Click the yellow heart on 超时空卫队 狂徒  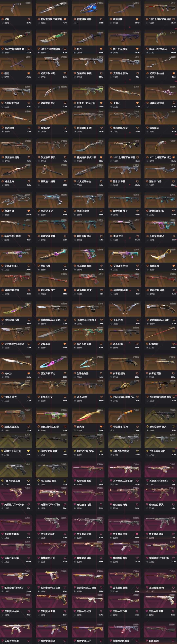tap(29, 451)
